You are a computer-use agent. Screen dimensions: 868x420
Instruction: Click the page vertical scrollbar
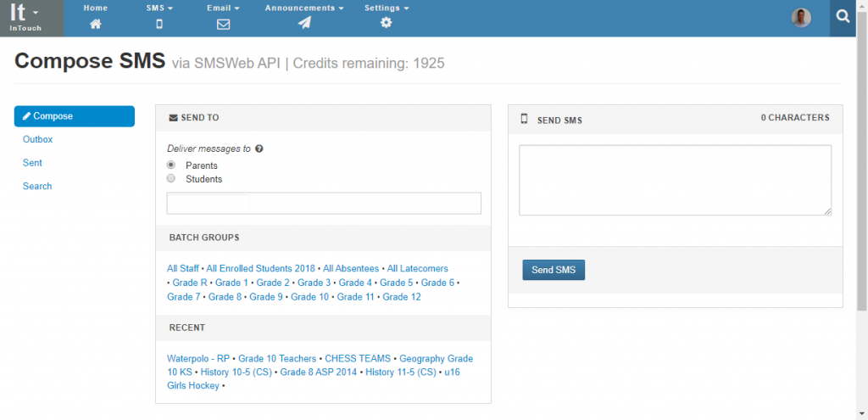click(x=862, y=160)
